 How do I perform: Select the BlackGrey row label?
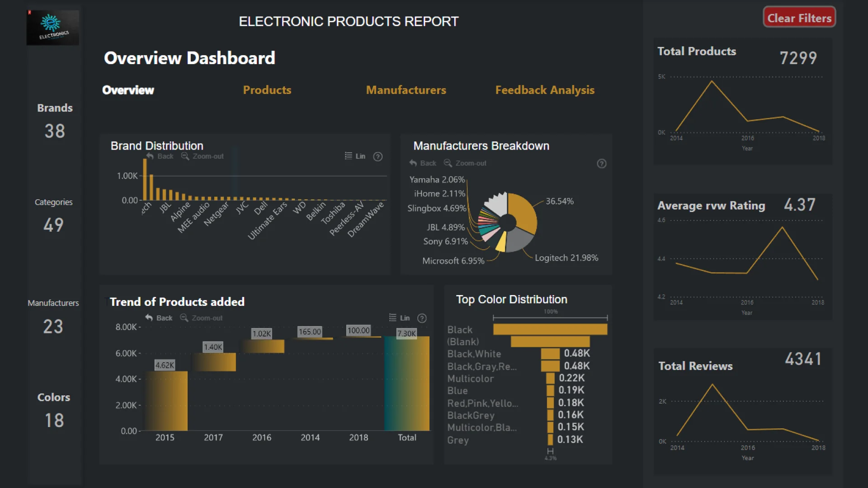click(x=471, y=415)
